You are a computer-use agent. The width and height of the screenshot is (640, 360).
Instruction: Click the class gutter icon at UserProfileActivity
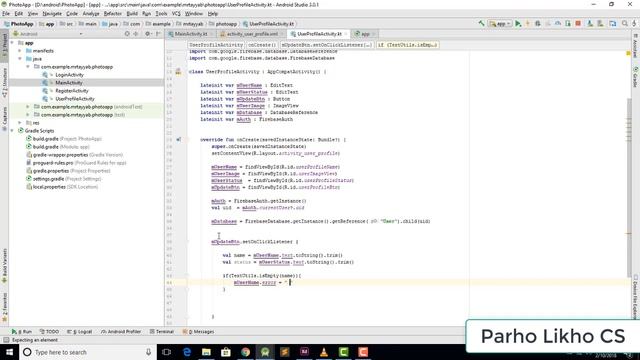(x=178, y=72)
